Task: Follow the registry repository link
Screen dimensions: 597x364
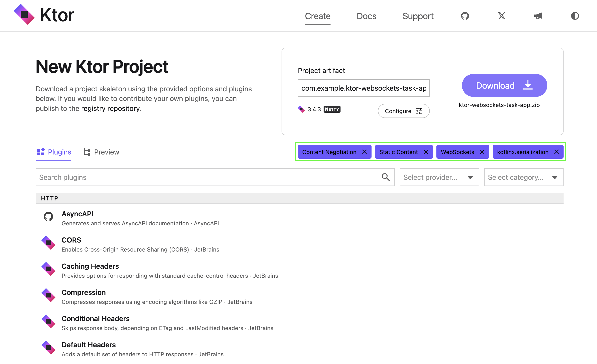Action: click(110, 108)
